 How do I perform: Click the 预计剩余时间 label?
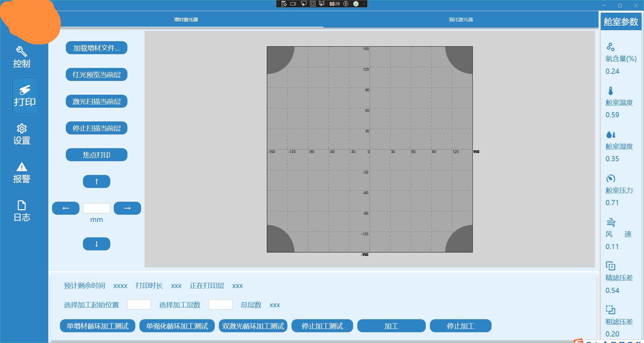point(85,286)
